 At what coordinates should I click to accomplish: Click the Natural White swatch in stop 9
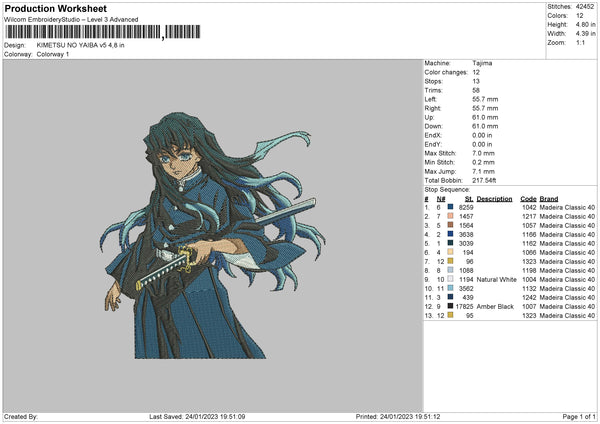coord(450,279)
